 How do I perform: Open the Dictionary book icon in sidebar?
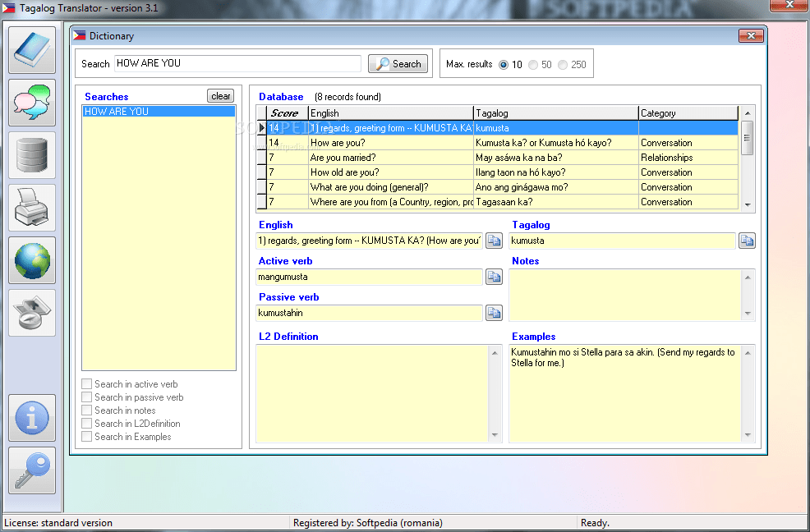[x=32, y=50]
